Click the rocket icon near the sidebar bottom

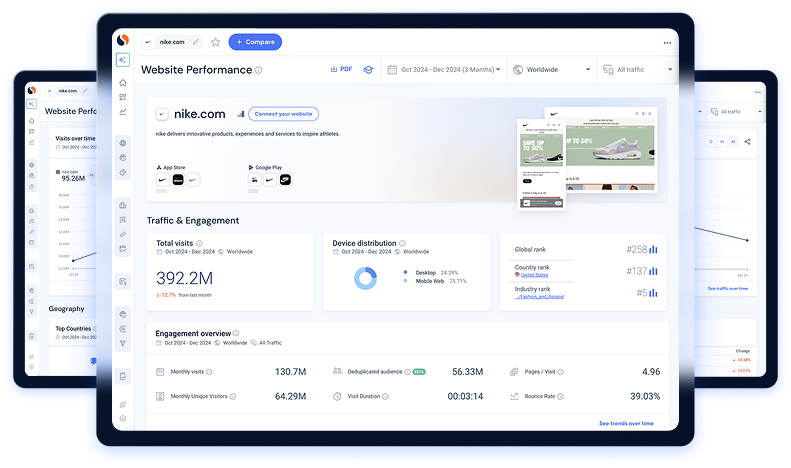point(123,404)
